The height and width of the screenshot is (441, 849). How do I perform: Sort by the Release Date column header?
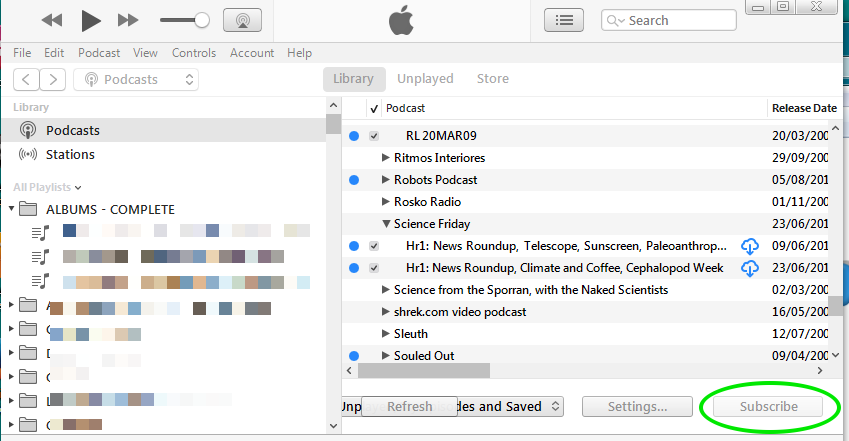(805, 108)
